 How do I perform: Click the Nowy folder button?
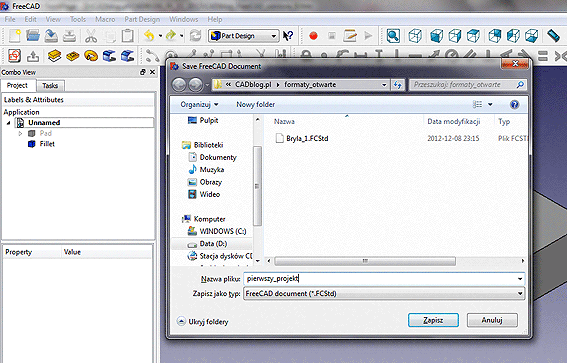click(255, 104)
